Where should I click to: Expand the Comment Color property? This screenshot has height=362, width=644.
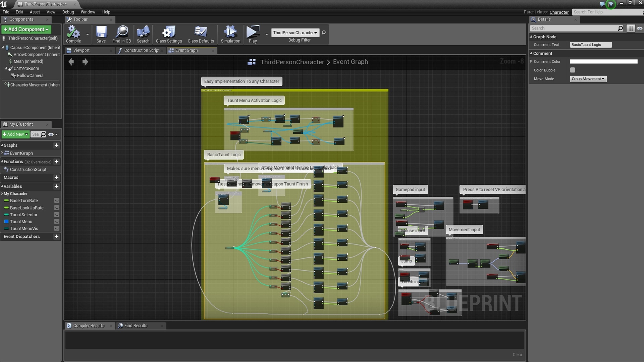coord(531,61)
